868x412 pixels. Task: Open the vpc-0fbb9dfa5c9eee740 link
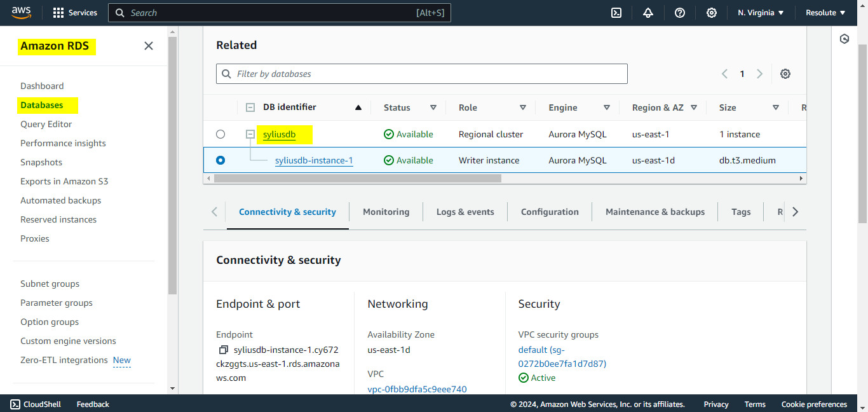[x=417, y=389]
